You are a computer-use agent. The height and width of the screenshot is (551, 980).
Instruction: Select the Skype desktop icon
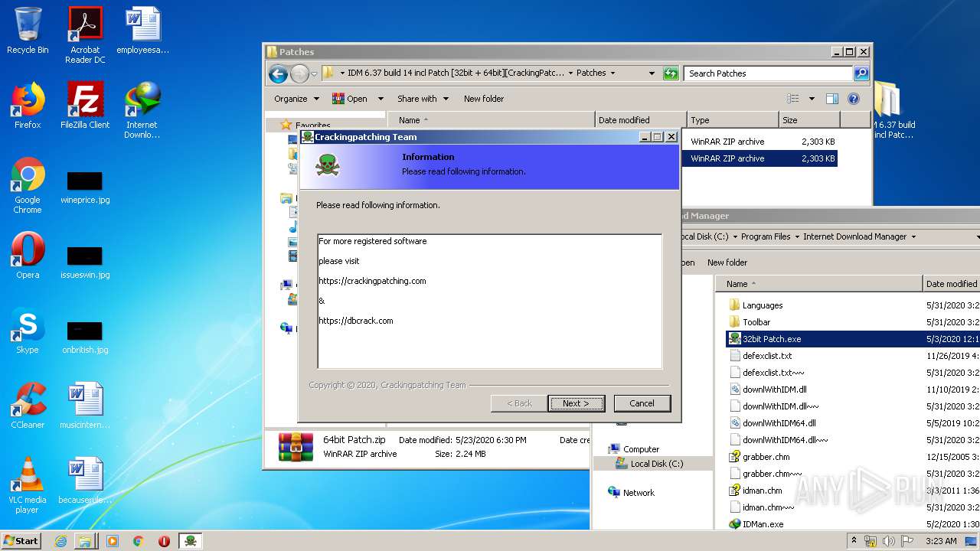click(x=28, y=331)
